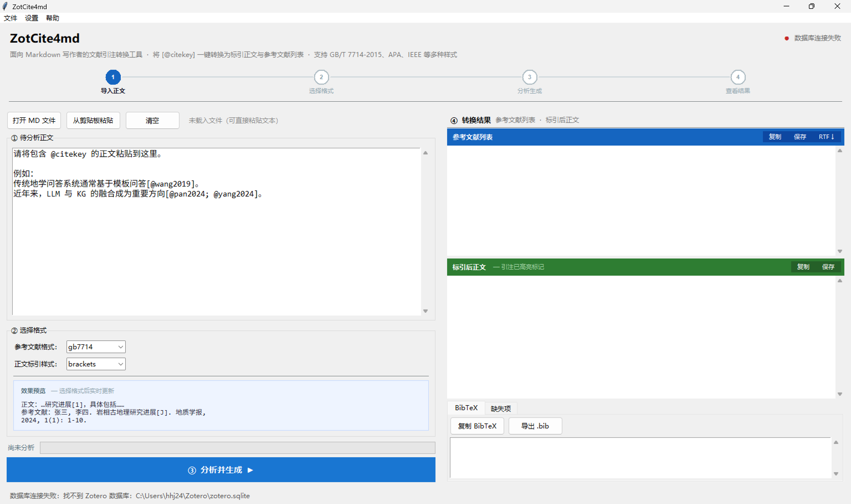This screenshot has width=851, height=504.
Task: Click 导出 .bib button
Action: (x=535, y=426)
